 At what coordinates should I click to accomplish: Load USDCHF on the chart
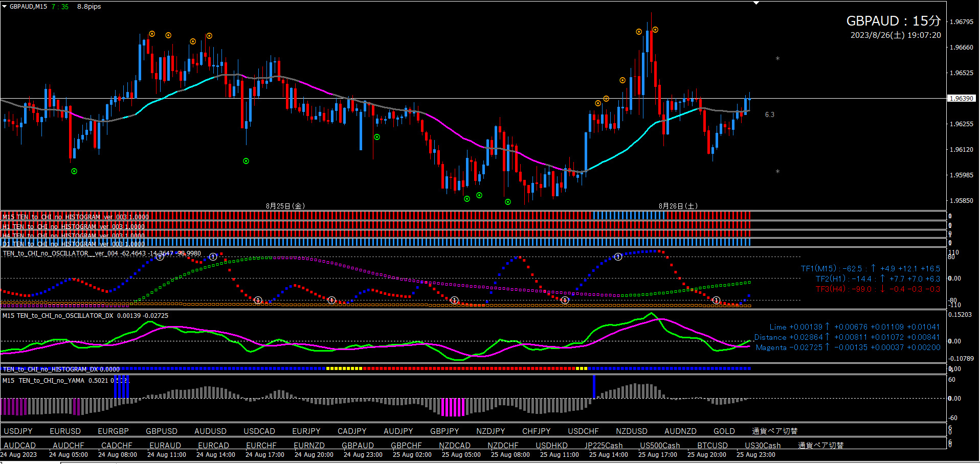pos(583,431)
